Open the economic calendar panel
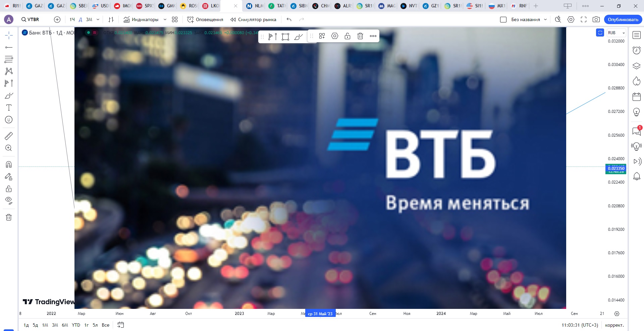 tap(636, 96)
